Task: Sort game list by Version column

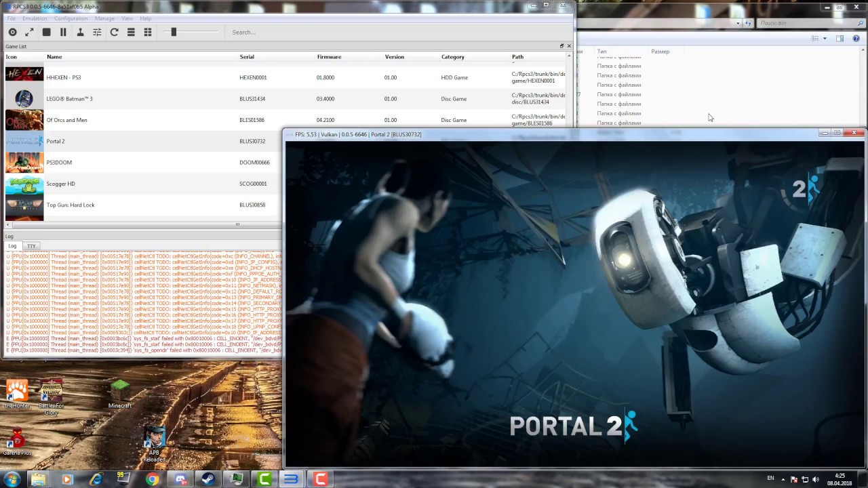Action: (x=394, y=57)
